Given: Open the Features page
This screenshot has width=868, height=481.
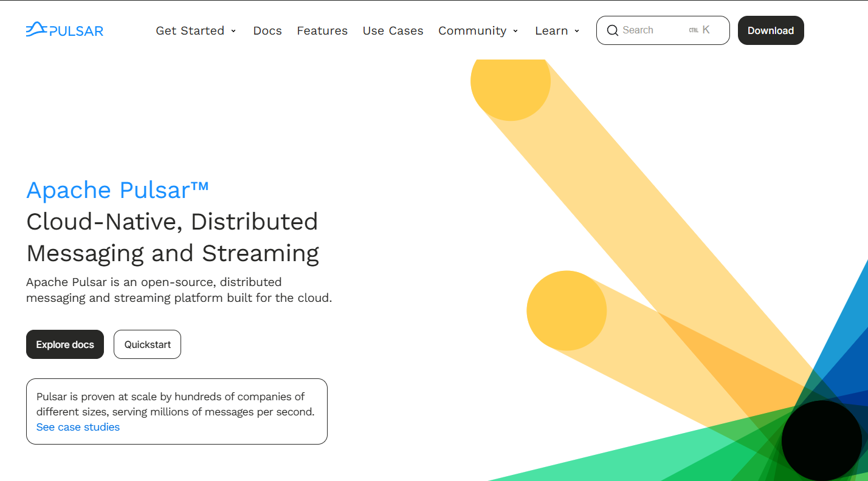Looking at the screenshot, I should (x=322, y=30).
